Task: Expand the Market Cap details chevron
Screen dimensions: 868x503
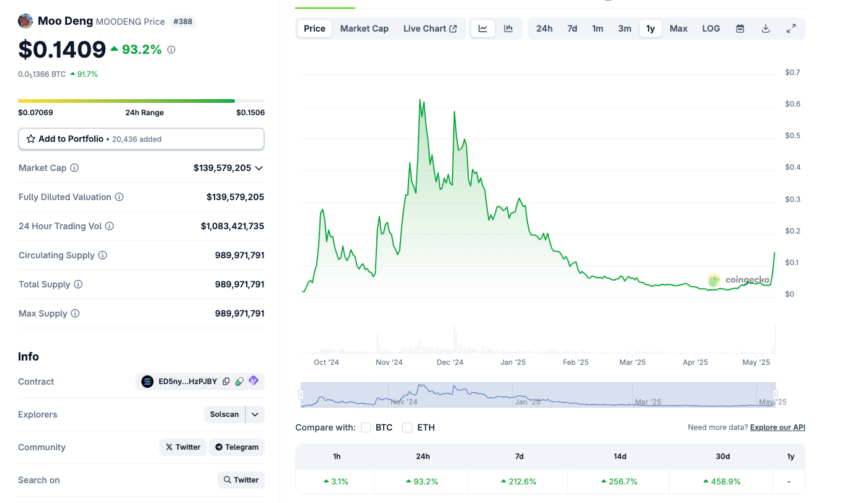Action: [x=259, y=167]
